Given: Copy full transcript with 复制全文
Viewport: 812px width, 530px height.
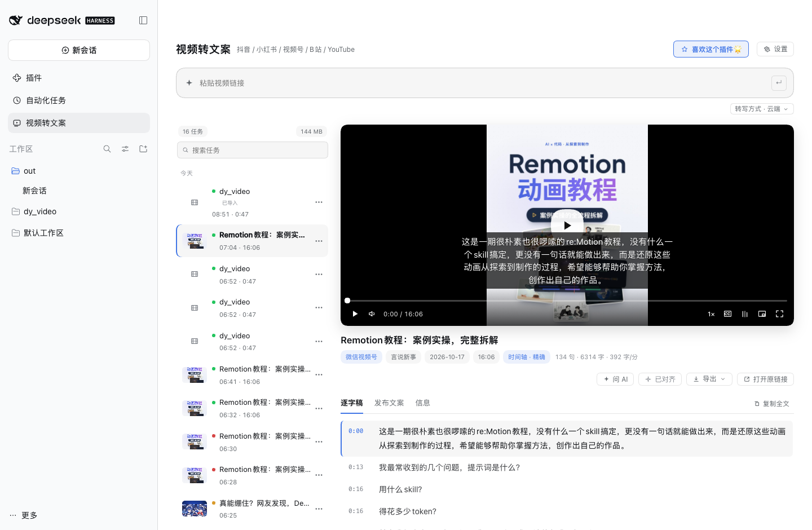Looking at the screenshot, I should coord(772,404).
